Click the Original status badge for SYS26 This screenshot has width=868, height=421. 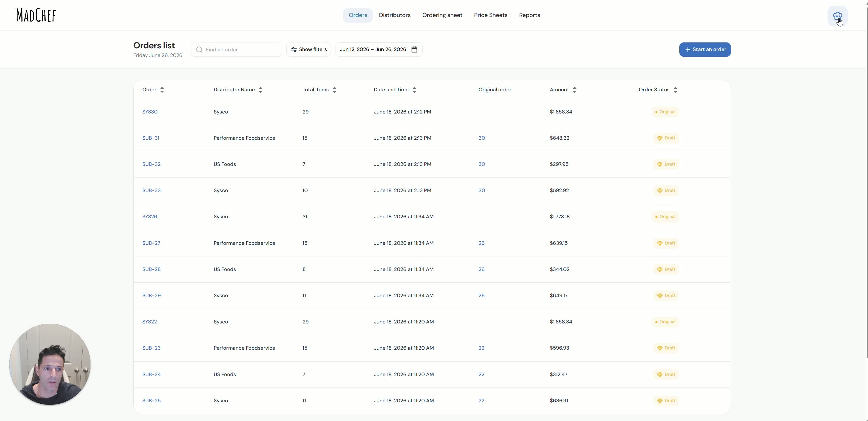pos(665,217)
